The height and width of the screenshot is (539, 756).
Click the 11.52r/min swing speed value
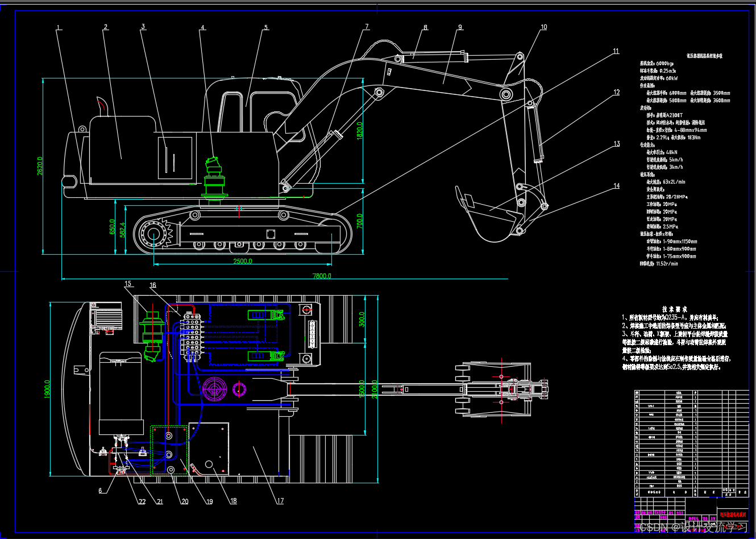[x=667, y=263]
